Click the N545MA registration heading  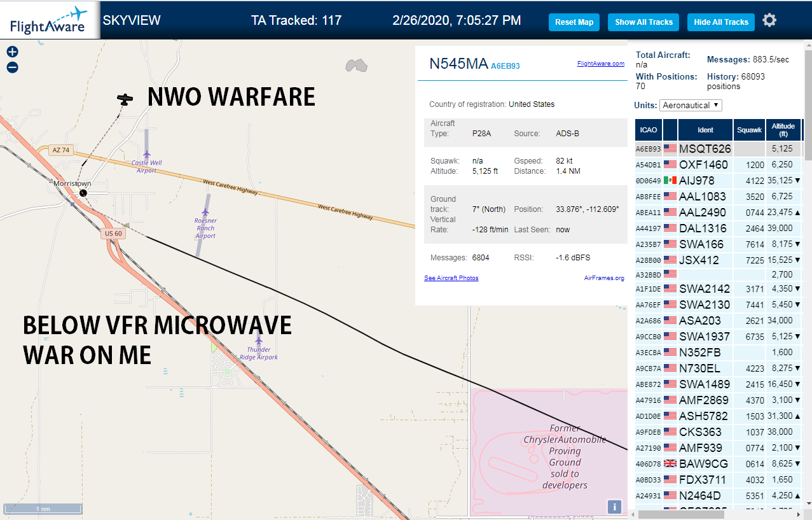tap(458, 64)
